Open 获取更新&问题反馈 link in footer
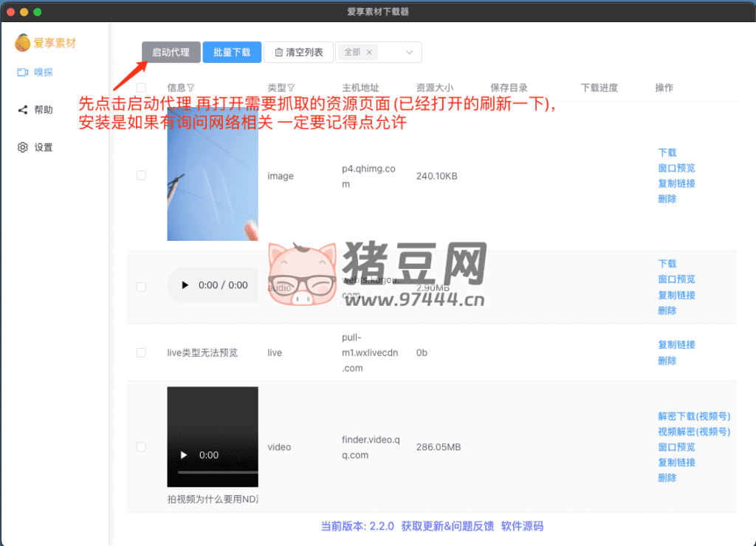Image resolution: width=756 pixels, height=546 pixels. [447, 526]
